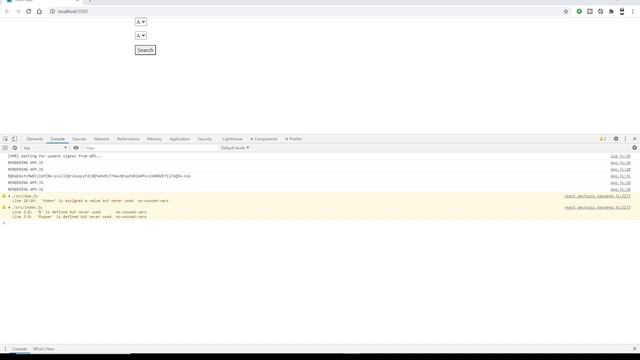Open the Default levels dropdown
The width and height of the screenshot is (640, 360).
coord(235,148)
